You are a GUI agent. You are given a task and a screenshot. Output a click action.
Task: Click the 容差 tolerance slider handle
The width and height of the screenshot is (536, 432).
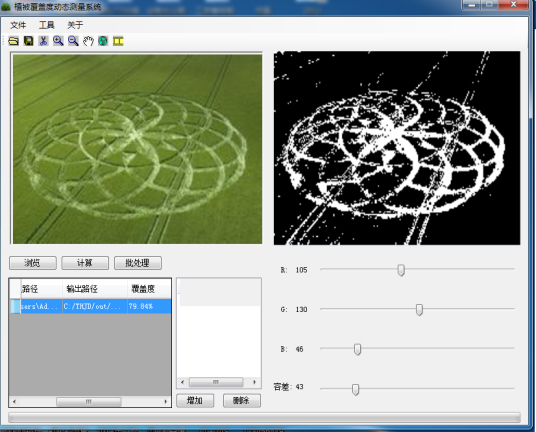point(356,389)
